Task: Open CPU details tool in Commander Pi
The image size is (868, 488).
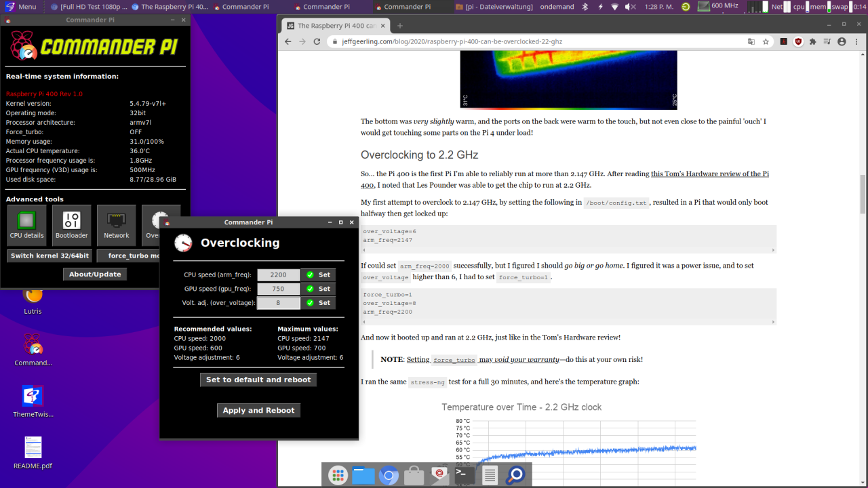Action: tap(27, 225)
